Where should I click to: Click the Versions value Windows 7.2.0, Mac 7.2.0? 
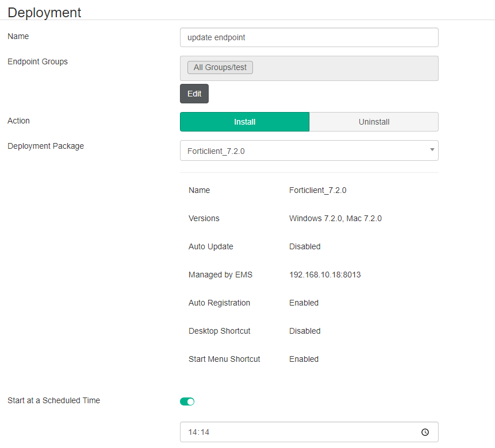click(x=335, y=218)
